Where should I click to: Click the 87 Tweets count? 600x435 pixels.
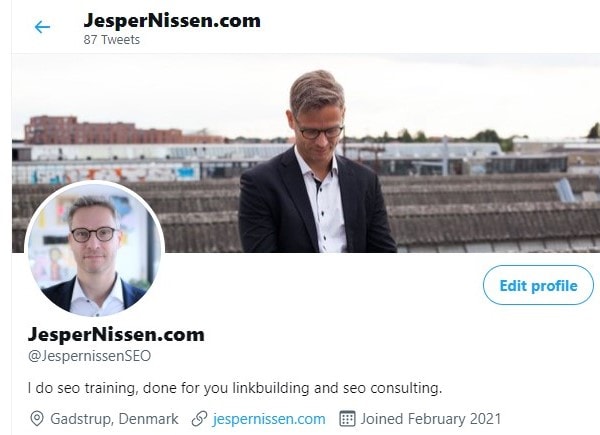point(112,40)
